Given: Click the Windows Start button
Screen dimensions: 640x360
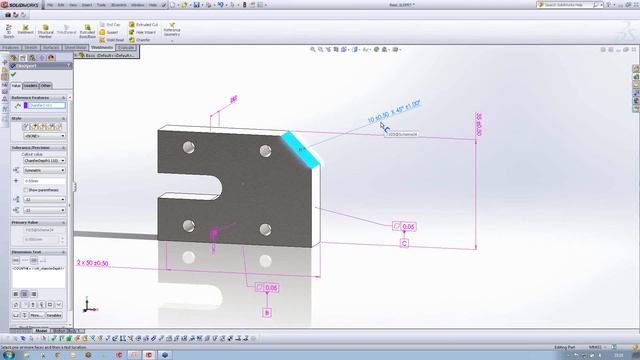Looking at the screenshot, I should [x=8, y=355].
